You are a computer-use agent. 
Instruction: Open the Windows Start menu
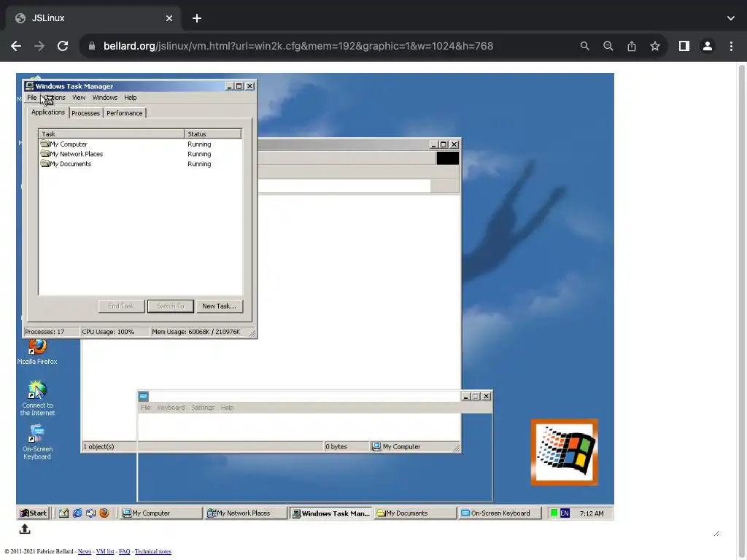(33, 513)
